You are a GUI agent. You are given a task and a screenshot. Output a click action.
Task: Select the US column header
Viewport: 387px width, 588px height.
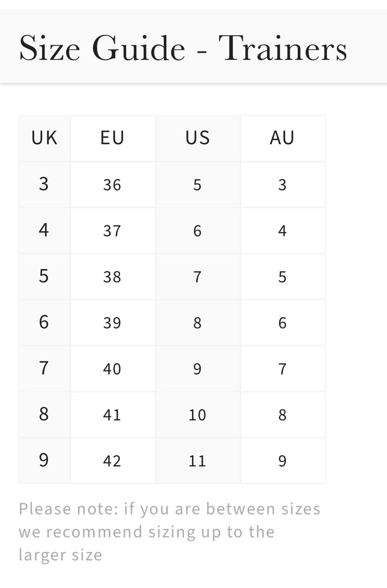coord(198,138)
